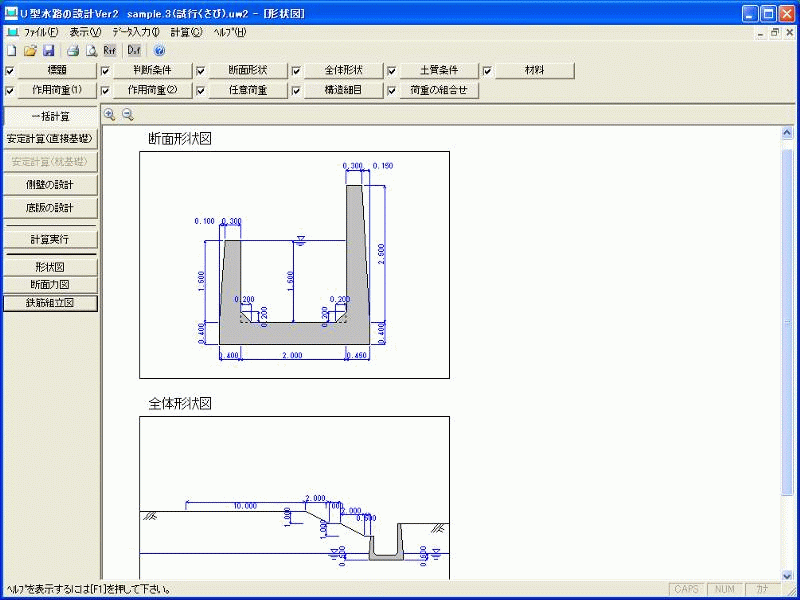
Task: Open the 土質条件 input button
Action: point(438,71)
